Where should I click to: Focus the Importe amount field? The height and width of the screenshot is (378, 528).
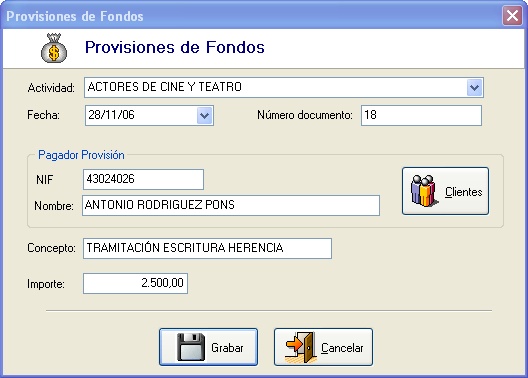[x=135, y=283]
